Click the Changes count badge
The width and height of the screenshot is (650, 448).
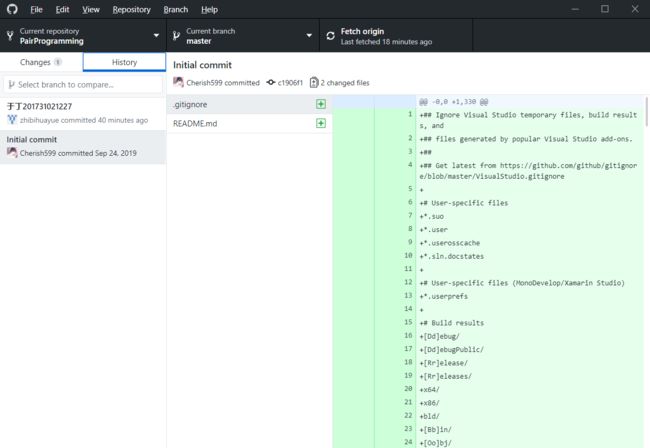click(x=58, y=62)
